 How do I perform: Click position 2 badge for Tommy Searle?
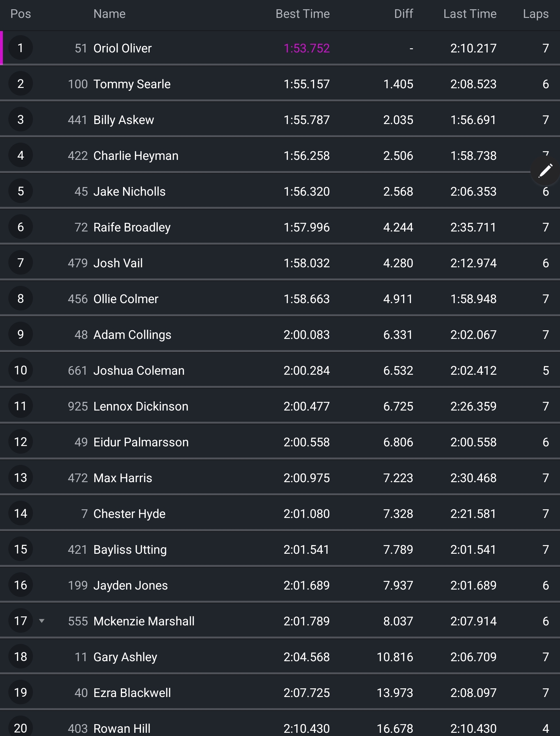pos(21,84)
